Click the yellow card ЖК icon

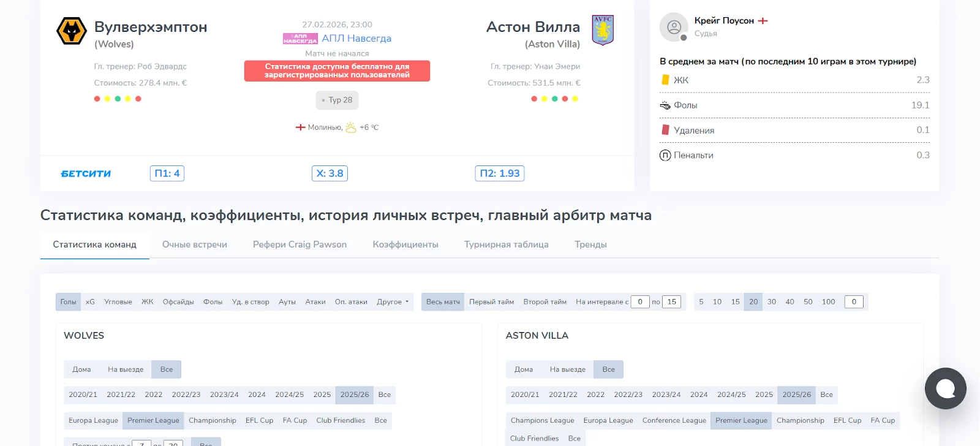click(x=665, y=80)
